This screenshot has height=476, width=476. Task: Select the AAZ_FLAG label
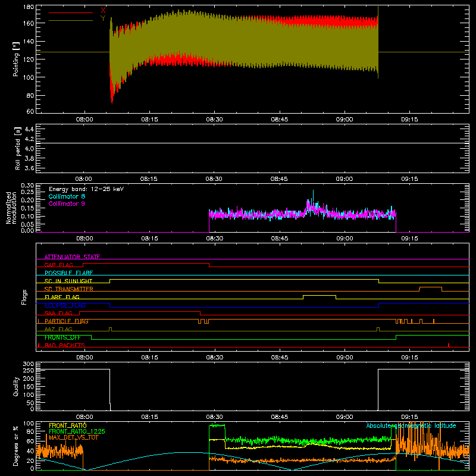coord(58,329)
